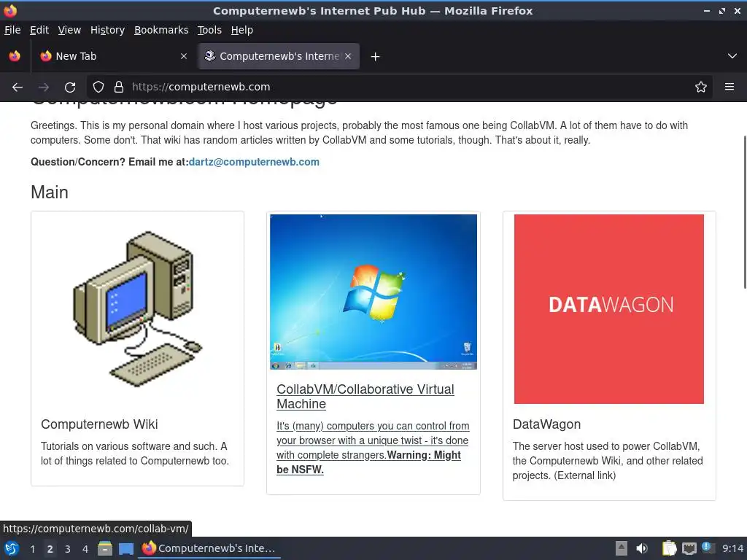The height and width of the screenshot is (560, 747).
Task: Close the New Tab tab
Action: point(184,56)
